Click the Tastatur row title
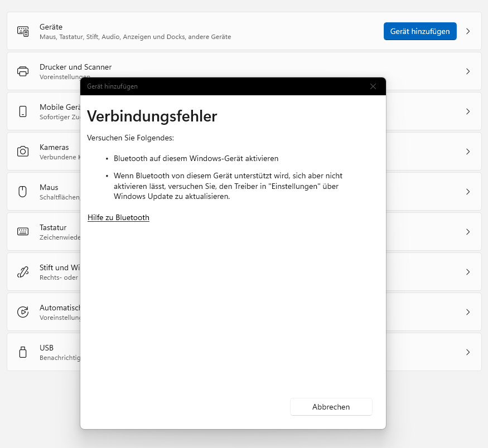The height and width of the screenshot is (448, 488). click(x=53, y=227)
